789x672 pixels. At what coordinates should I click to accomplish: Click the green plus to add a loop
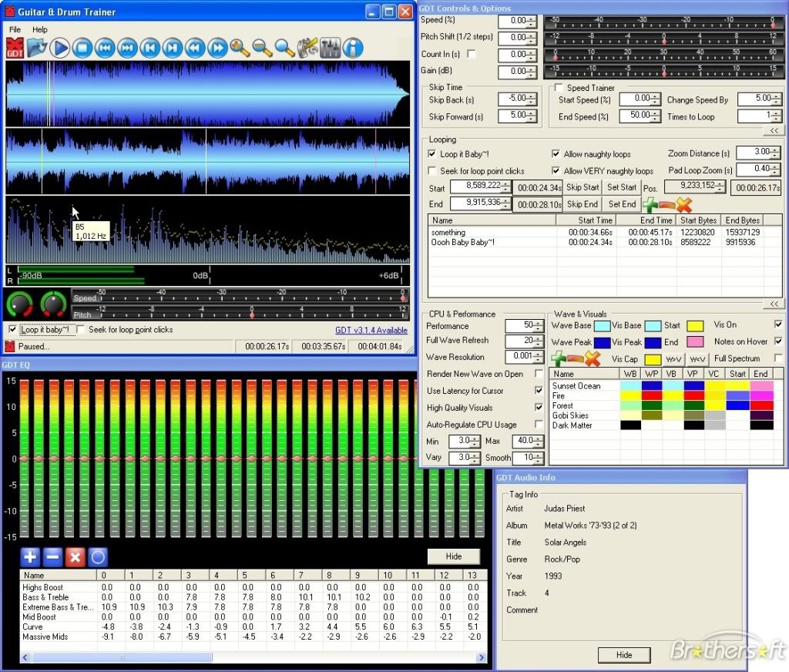pyautogui.click(x=650, y=206)
